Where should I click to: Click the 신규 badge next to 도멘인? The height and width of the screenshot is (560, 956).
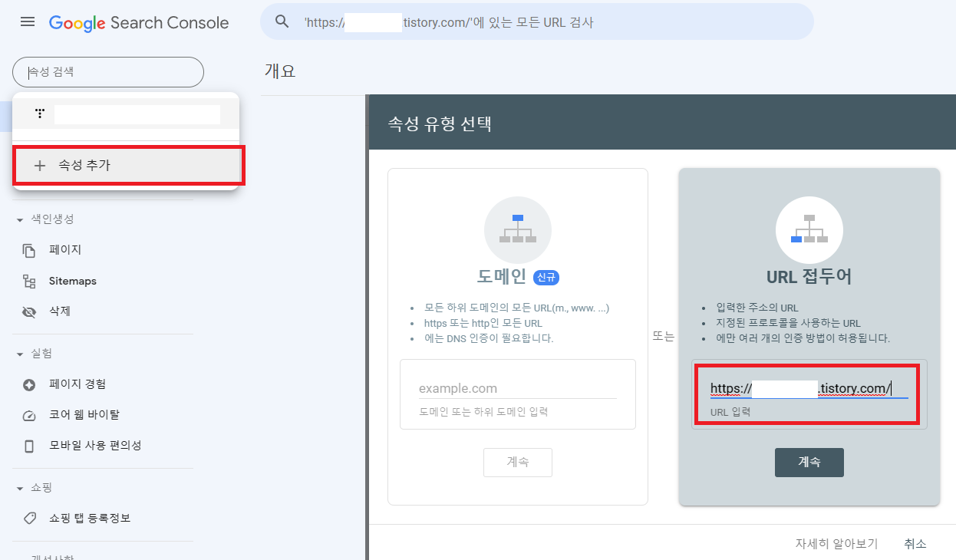coord(546,277)
